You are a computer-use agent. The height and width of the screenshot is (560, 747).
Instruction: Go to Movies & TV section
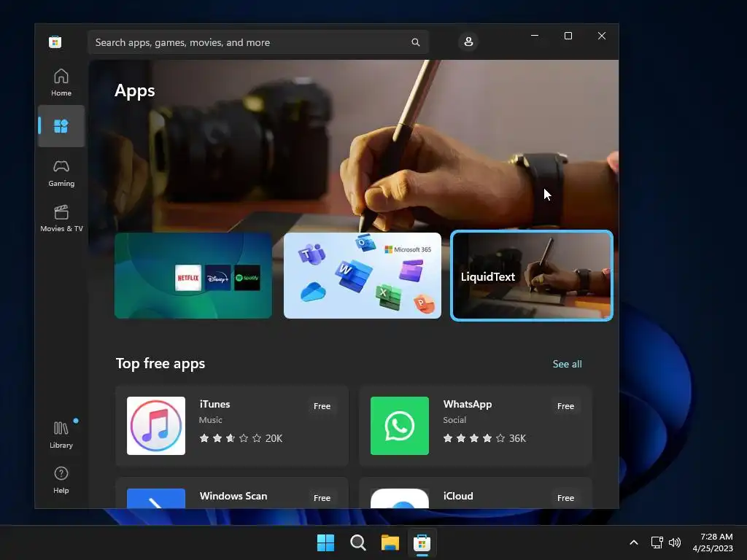(61, 219)
